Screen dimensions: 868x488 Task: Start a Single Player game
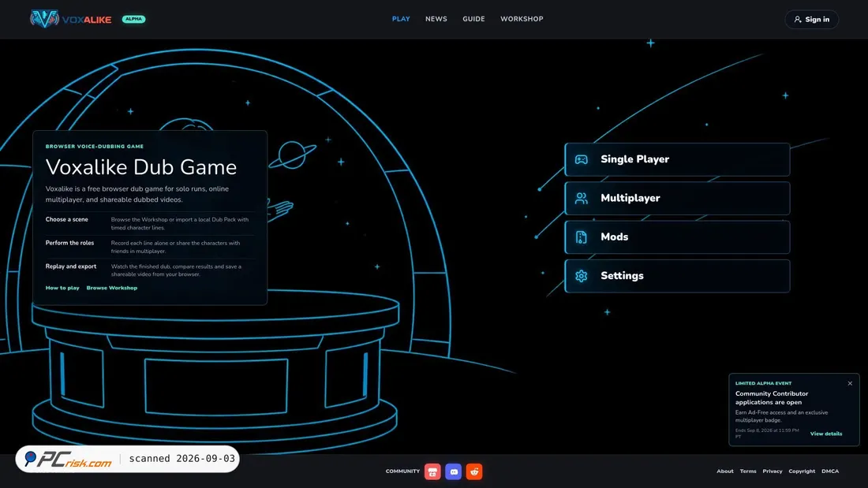[x=677, y=159]
